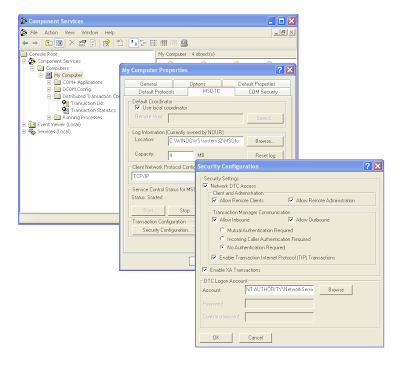The width and height of the screenshot is (400, 365).
Task: Select No Authentication Required option
Action: pos(222,247)
